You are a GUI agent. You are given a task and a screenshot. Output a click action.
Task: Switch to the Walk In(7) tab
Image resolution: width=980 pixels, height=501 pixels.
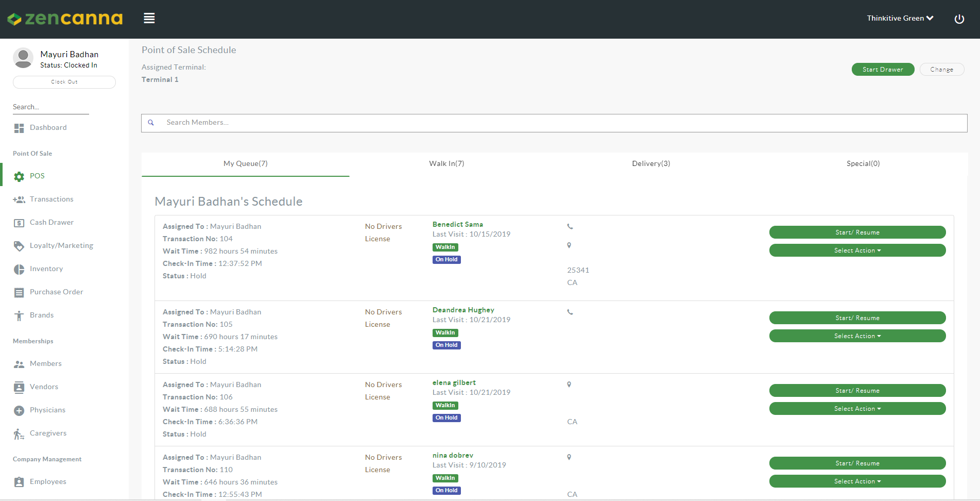(x=446, y=164)
